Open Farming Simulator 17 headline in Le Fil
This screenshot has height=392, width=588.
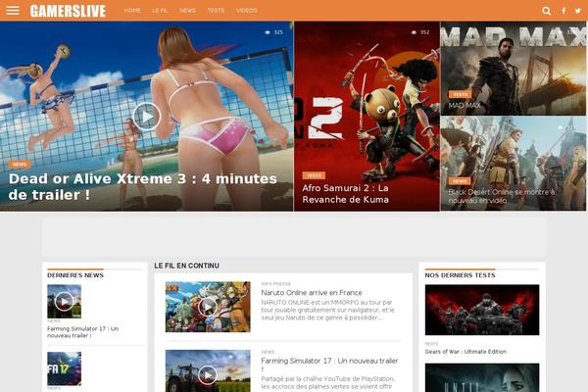click(329, 364)
